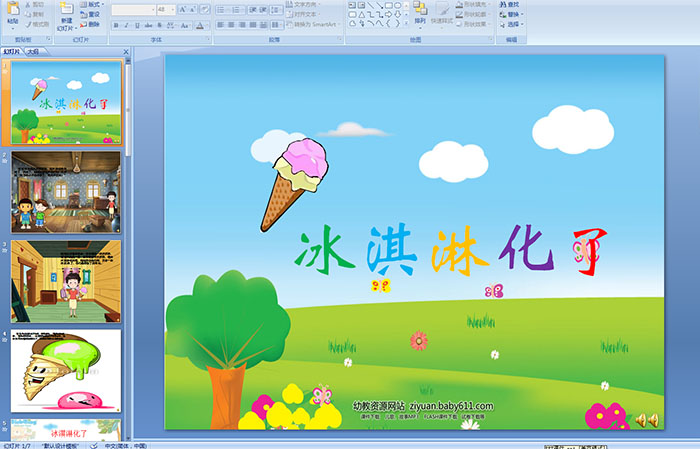
Task: Close the slide thumbnail pane
Action: (x=127, y=51)
